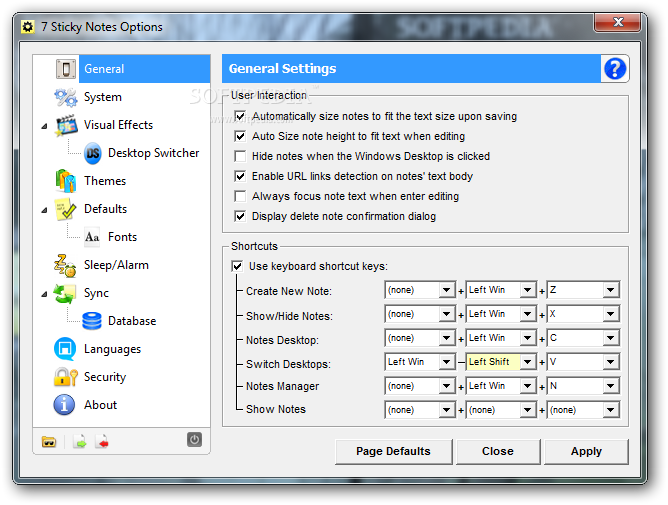Click the General phone icon in sidebar
Viewport: 668px width, 505px height.
pyautogui.click(x=66, y=69)
